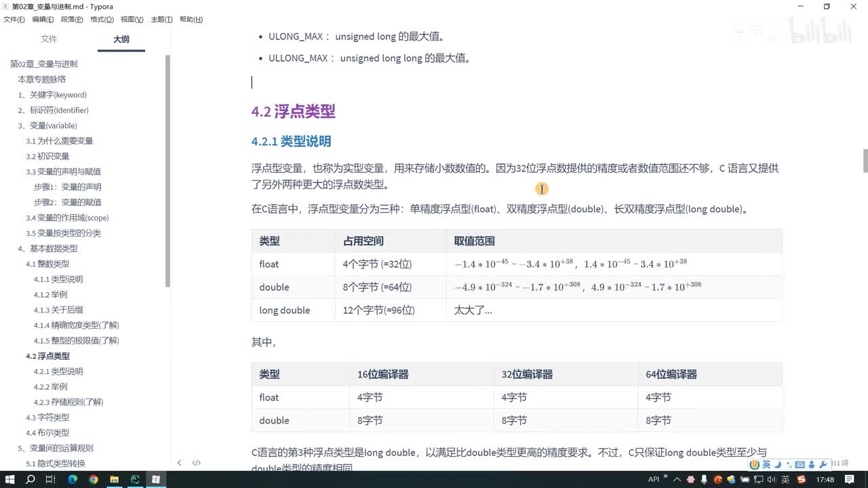The height and width of the screenshot is (488, 868).
Task: Click the Sogou S tray icon
Action: (802, 480)
